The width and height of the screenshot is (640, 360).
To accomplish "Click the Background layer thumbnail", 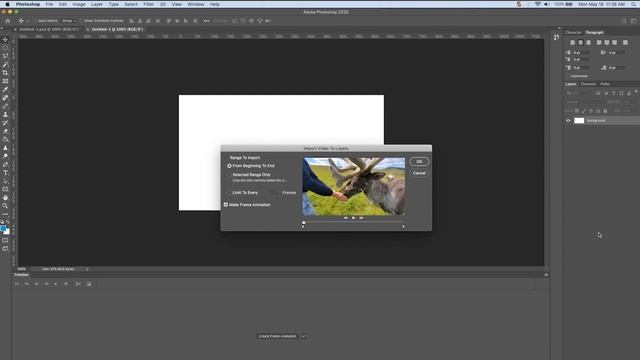I will pos(579,121).
